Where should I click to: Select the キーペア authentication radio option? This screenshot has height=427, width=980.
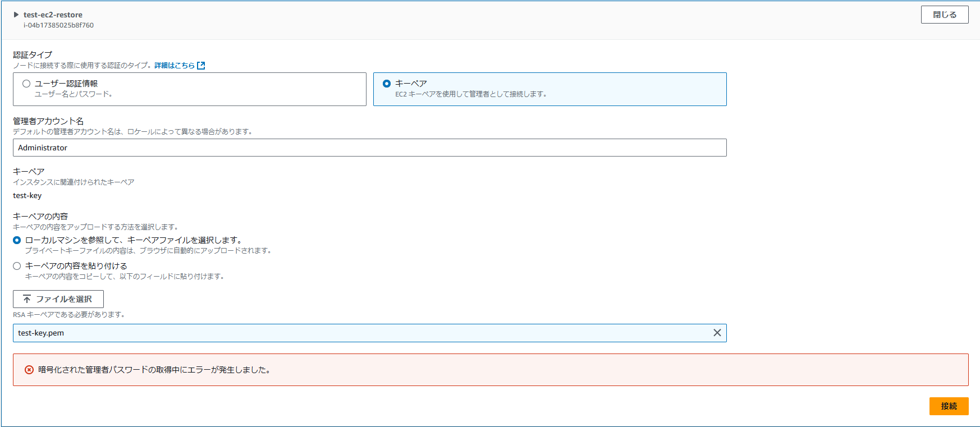[387, 84]
